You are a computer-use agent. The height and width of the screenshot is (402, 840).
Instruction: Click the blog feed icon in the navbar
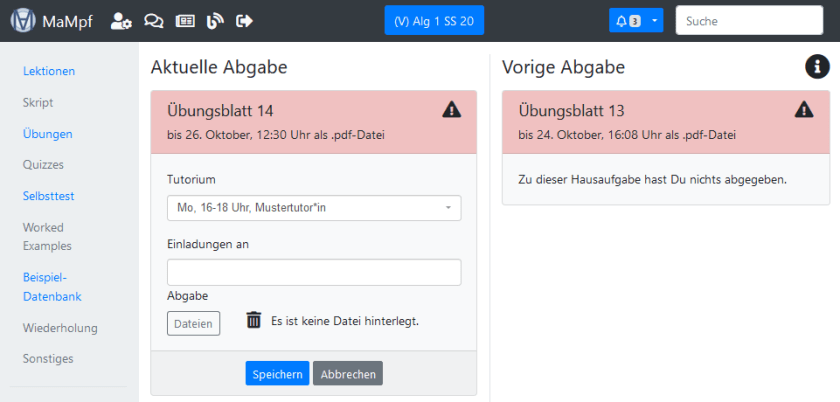tap(214, 21)
